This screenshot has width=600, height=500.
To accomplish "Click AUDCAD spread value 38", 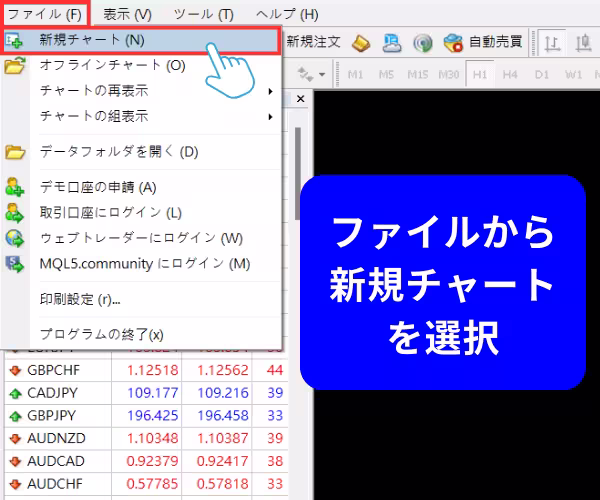I will pyautogui.click(x=275, y=461).
